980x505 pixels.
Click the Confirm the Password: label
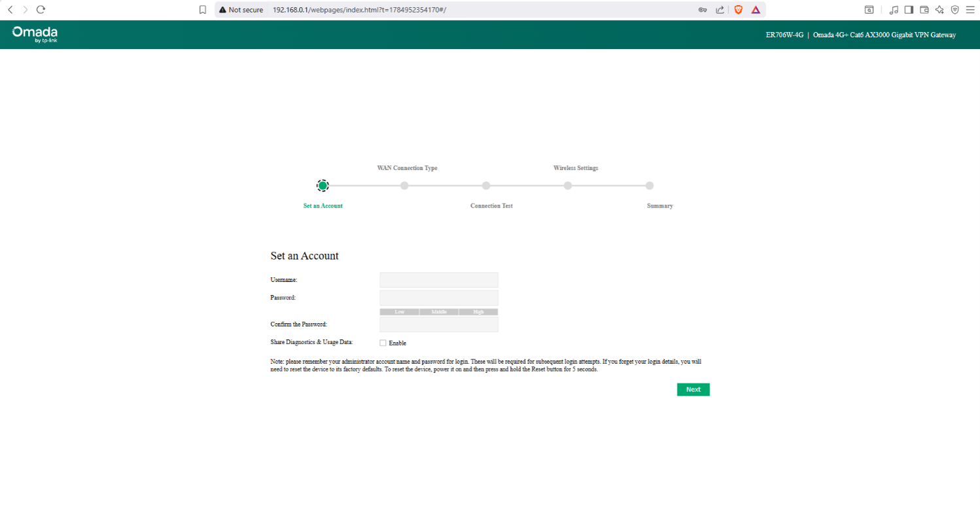point(299,324)
